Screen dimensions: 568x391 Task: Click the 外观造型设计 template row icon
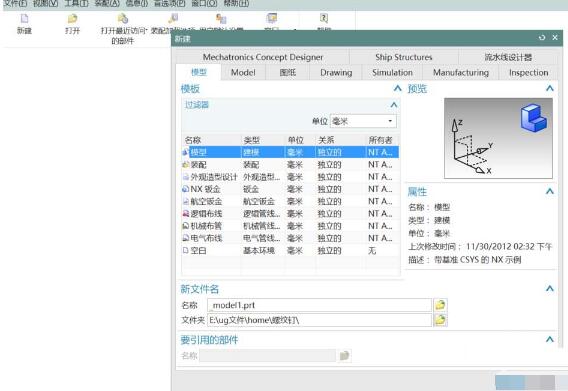click(x=185, y=177)
